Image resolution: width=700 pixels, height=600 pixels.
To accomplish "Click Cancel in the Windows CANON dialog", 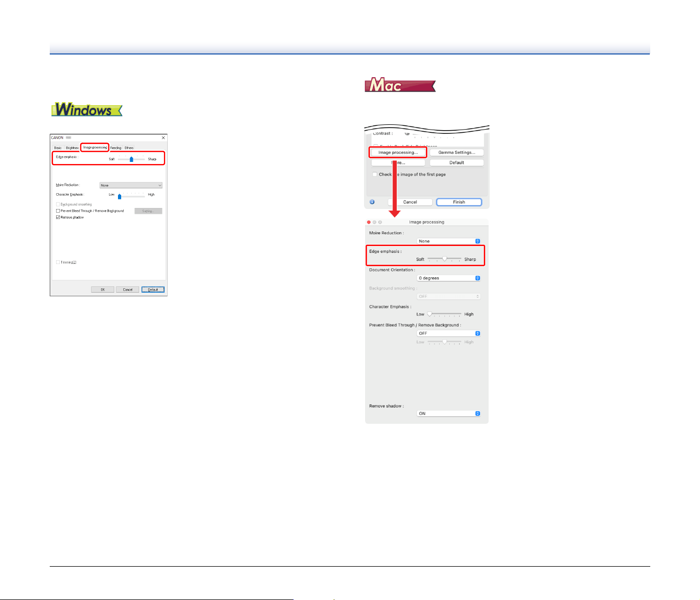I will (128, 289).
